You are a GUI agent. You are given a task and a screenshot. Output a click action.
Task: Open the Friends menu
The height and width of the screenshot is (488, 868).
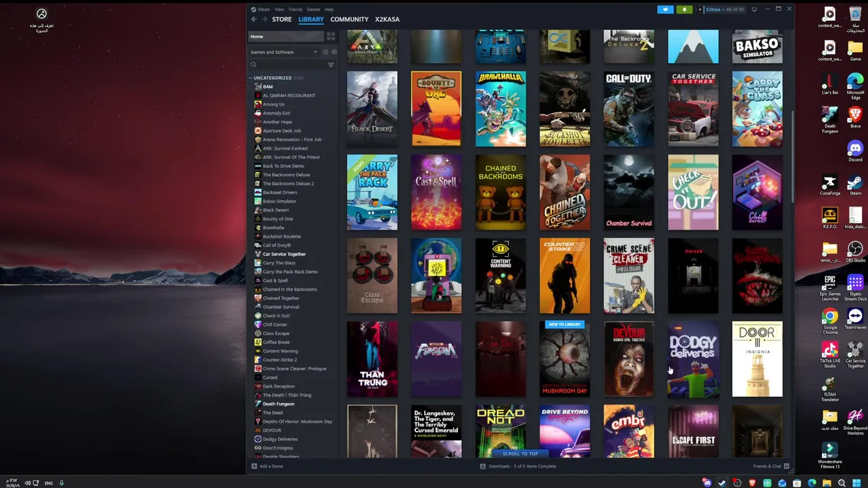pyautogui.click(x=296, y=9)
